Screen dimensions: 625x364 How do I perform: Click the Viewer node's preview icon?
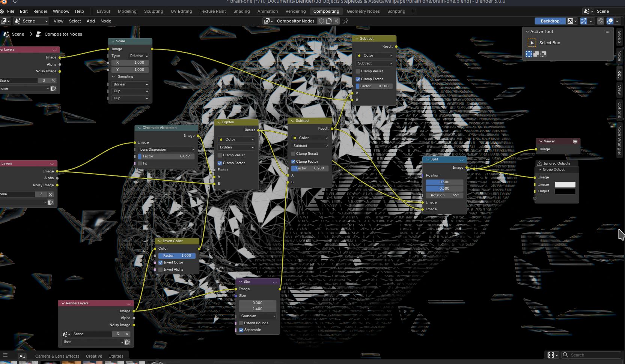[575, 141]
